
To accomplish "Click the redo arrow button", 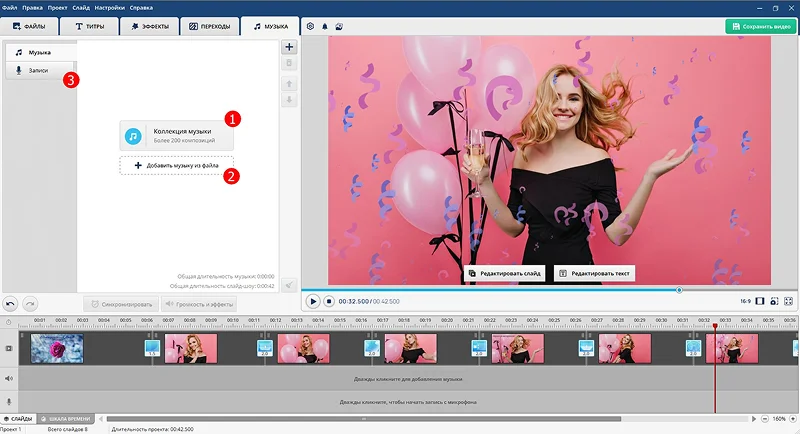I will (30, 304).
